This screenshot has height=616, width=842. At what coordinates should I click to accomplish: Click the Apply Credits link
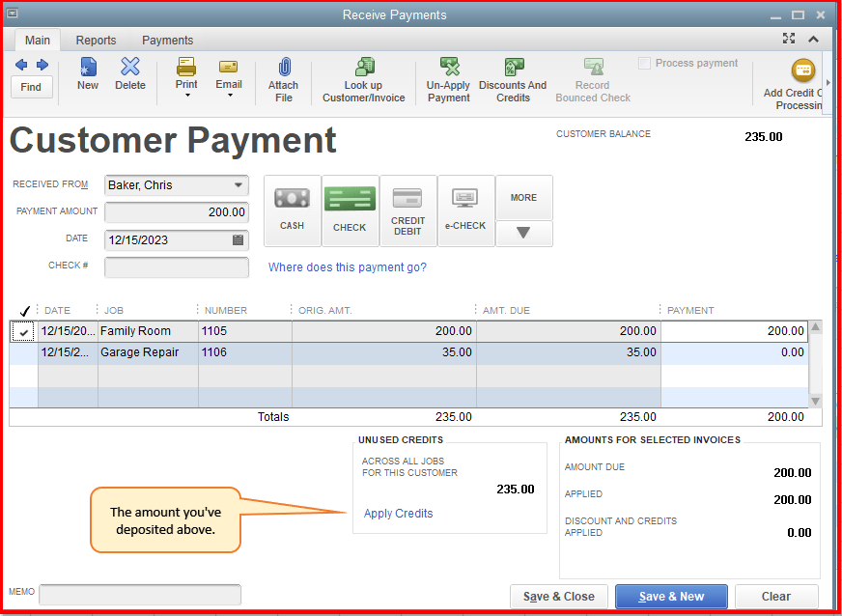pyautogui.click(x=398, y=514)
